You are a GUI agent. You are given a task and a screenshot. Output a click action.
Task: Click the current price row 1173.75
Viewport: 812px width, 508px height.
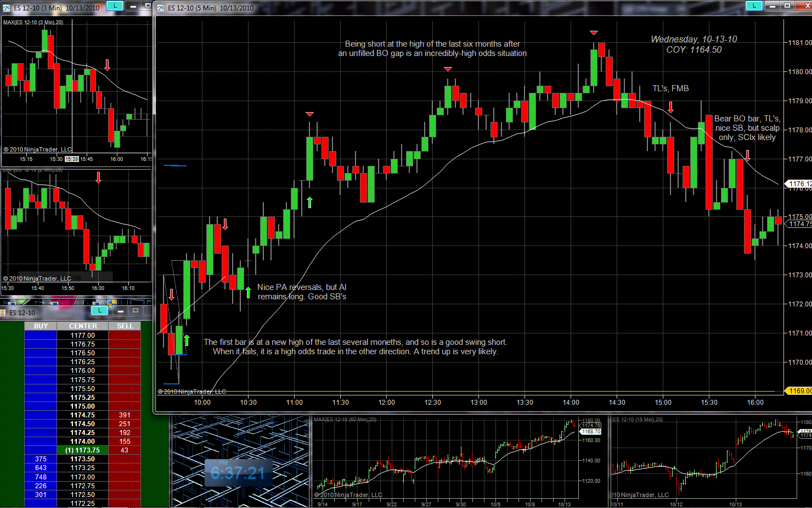[83, 450]
